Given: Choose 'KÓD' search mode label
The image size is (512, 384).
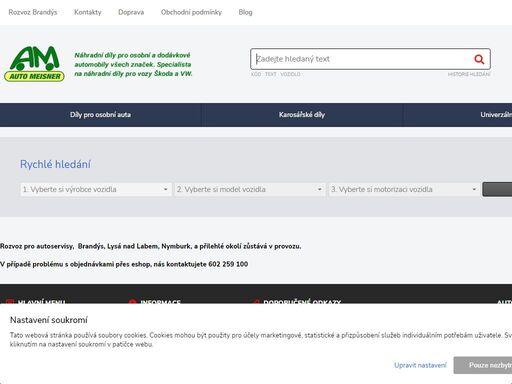Looking at the screenshot, I should pyautogui.click(x=256, y=74).
